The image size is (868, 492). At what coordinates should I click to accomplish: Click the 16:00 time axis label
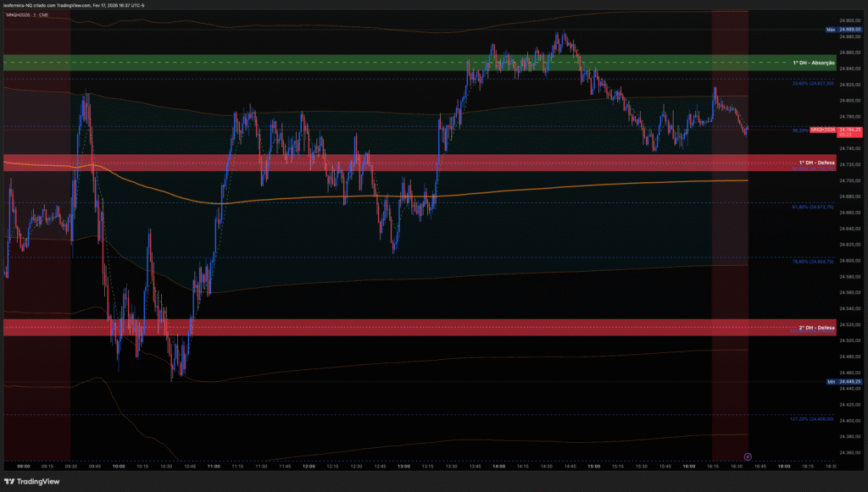[688, 467]
